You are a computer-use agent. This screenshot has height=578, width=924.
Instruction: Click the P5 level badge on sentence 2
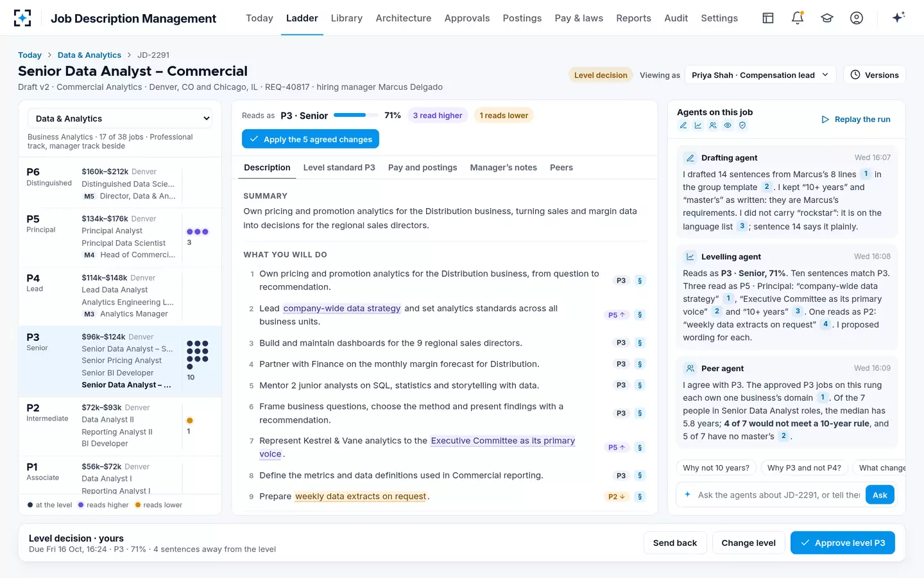(x=617, y=315)
